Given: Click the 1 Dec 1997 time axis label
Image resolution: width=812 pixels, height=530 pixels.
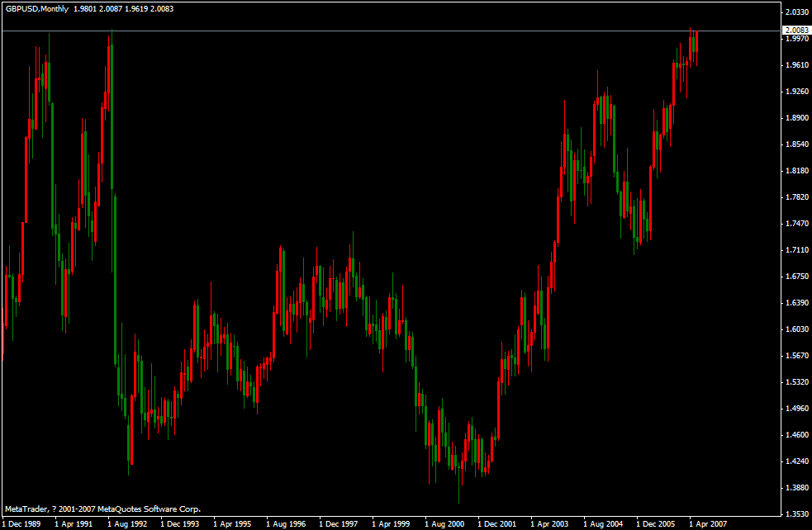Looking at the screenshot, I should pos(340,523).
